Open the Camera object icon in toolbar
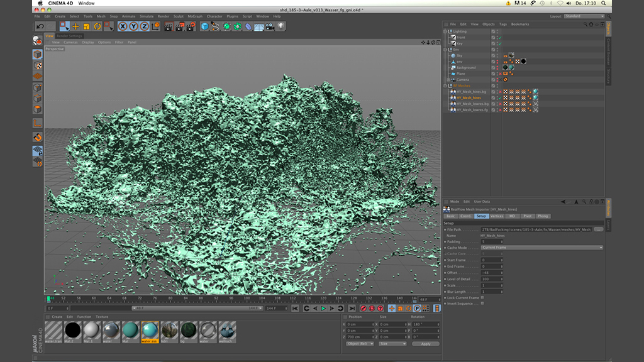The width and height of the screenshot is (644, 362). coord(270,26)
